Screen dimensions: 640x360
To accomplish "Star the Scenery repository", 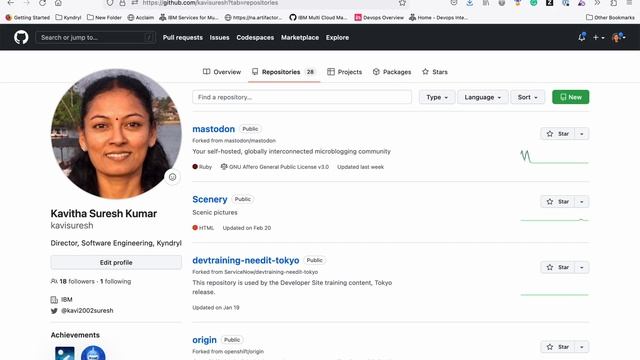I will [558, 202].
